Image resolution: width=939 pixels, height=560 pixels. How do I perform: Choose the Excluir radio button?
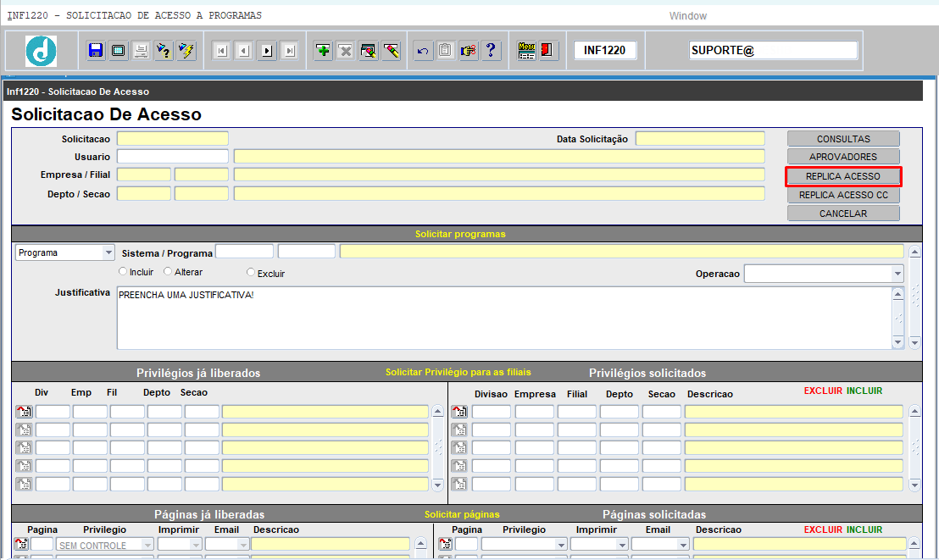coord(251,272)
